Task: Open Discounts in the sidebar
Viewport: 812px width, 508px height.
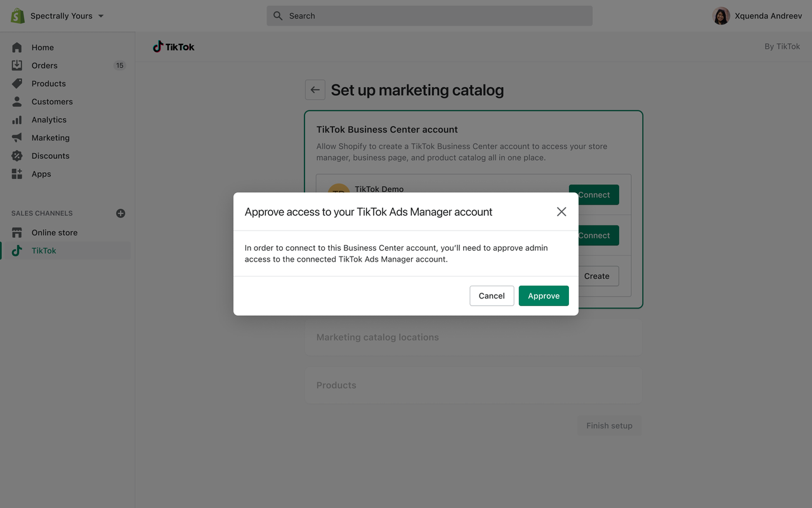Action: 51,156
